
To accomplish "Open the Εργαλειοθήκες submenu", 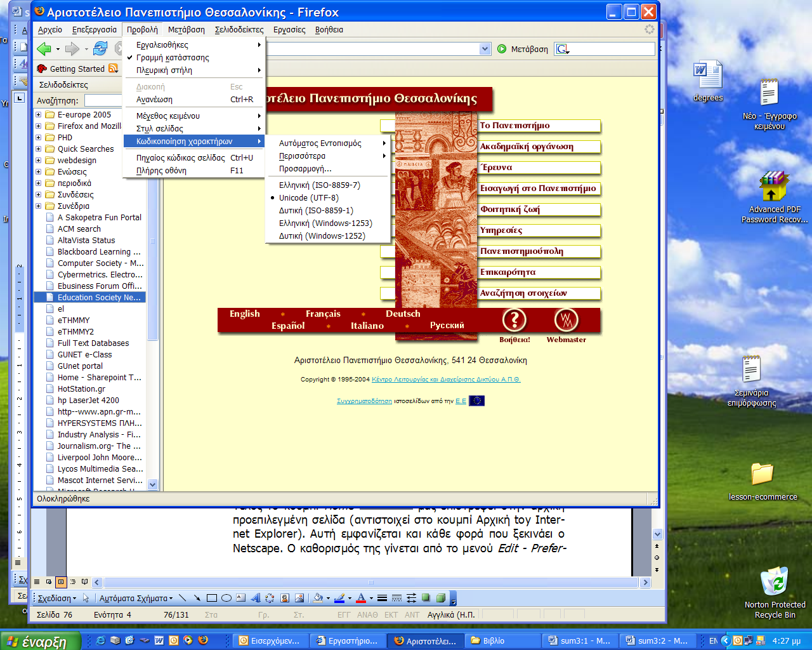I will click(x=194, y=44).
